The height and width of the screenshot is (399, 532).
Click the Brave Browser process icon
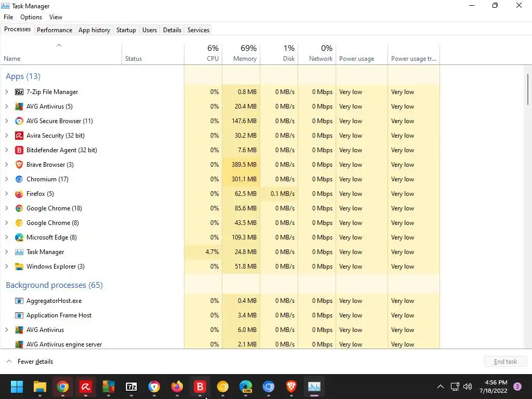pos(19,165)
